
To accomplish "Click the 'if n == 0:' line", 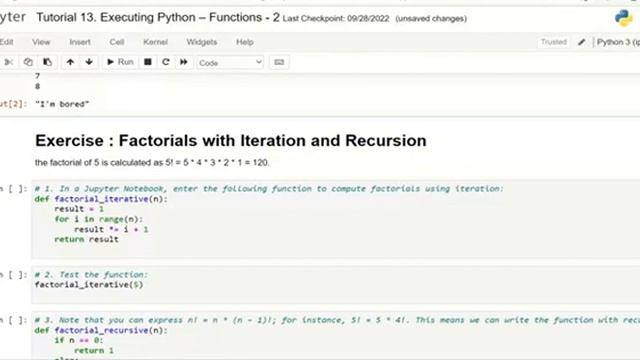I will point(79,340).
